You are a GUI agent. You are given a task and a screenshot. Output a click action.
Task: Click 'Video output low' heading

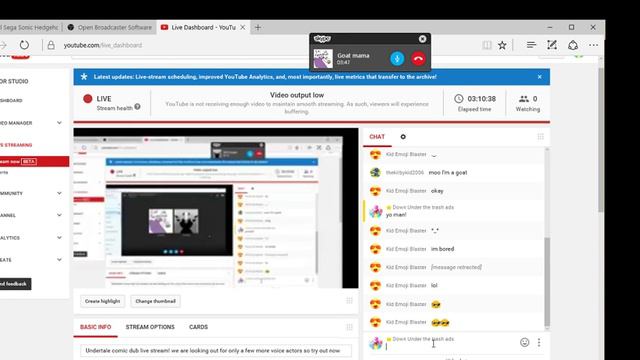(297, 95)
